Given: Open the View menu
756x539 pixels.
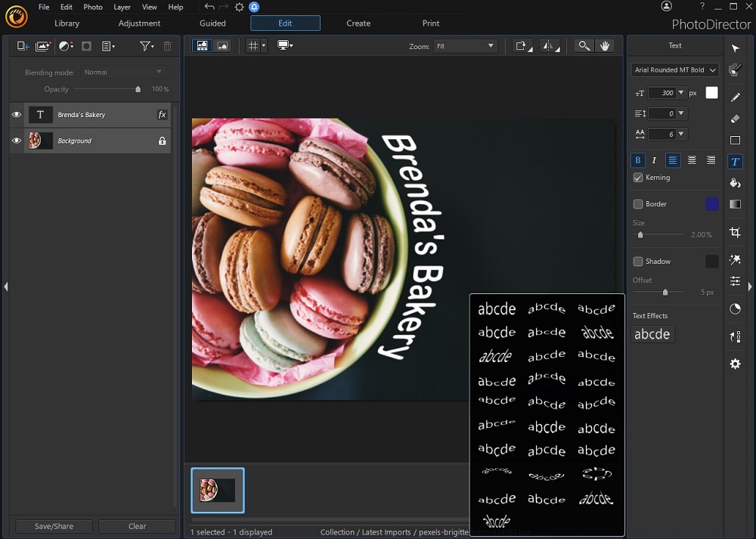Looking at the screenshot, I should coord(149,7).
